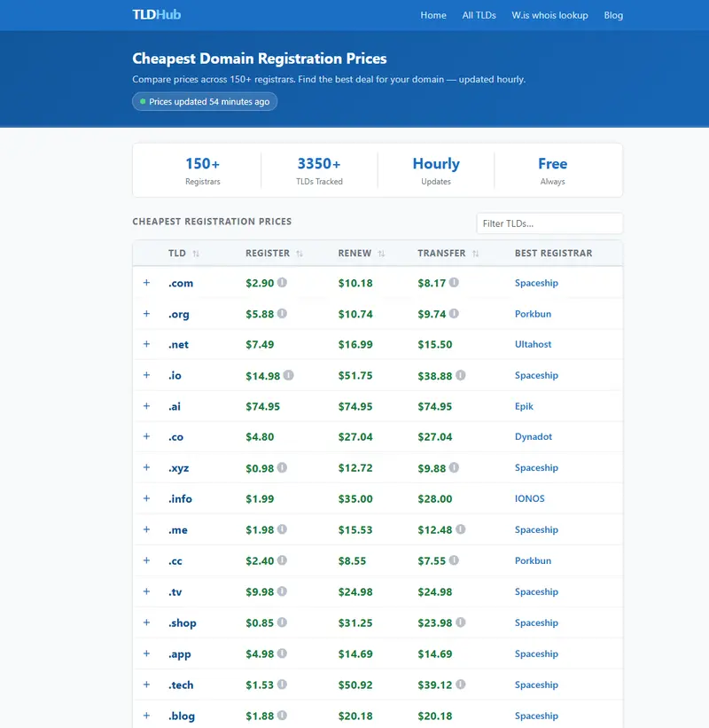Expand the .ai row with plus
The height and width of the screenshot is (728, 709).
pos(147,406)
